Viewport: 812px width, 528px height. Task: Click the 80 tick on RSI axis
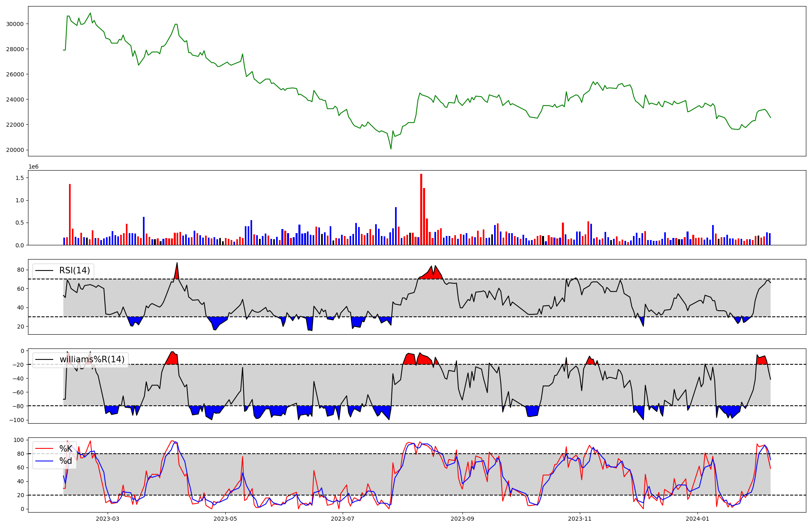[x=20, y=270]
